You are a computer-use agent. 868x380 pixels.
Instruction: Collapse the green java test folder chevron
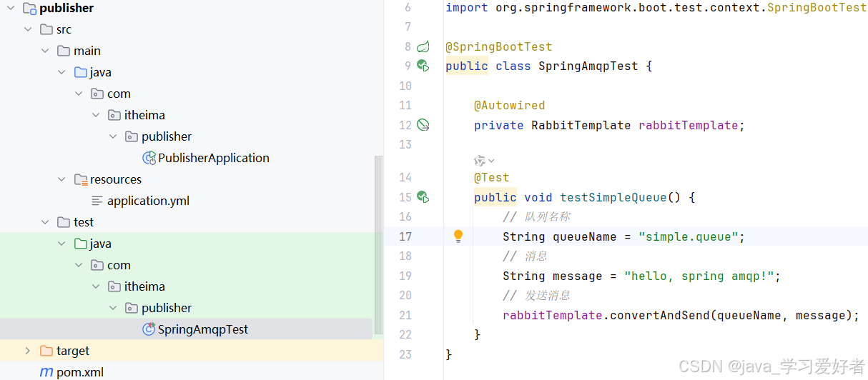(62, 244)
